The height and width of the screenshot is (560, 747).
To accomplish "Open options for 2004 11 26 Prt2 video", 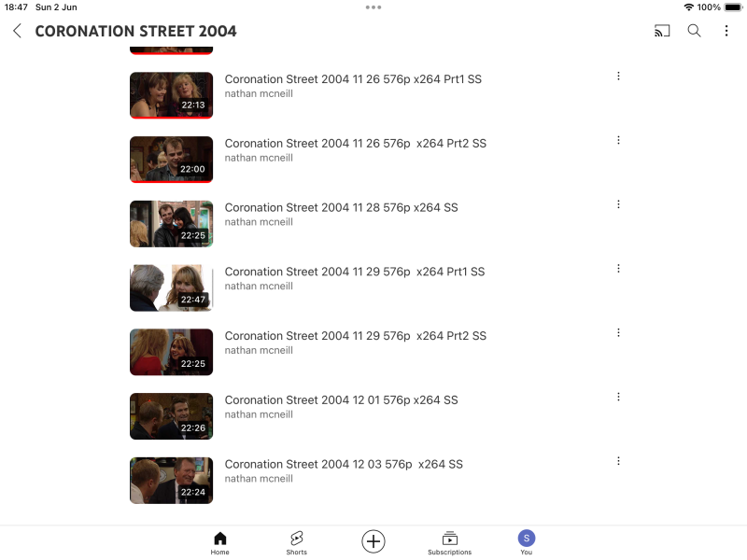I will 618,140.
